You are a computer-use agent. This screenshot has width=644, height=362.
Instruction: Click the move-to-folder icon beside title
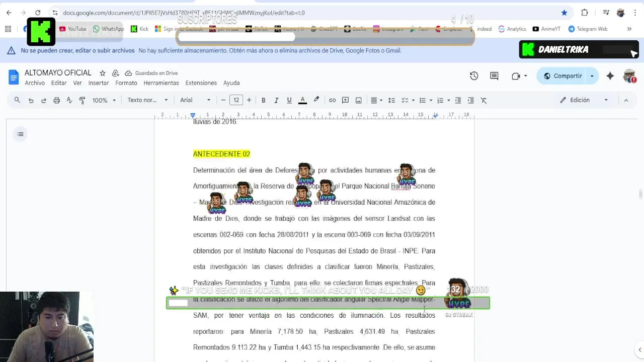(x=116, y=73)
